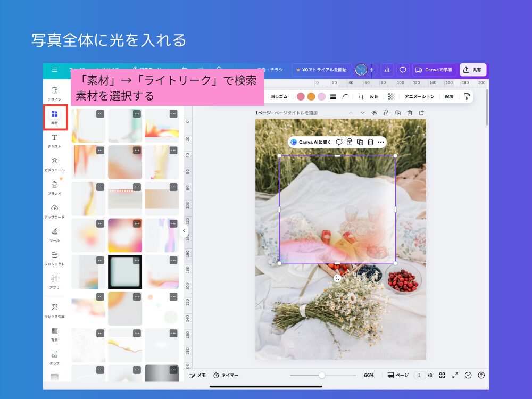Viewport: 532px width, 399px height.
Task: Click 配置 to open arrange options
Action: [x=450, y=97]
